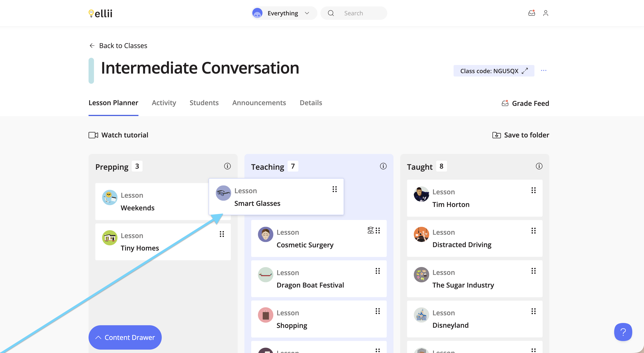The width and height of the screenshot is (644, 353).
Task: Click the Teaching column count badge 7
Action: (293, 166)
